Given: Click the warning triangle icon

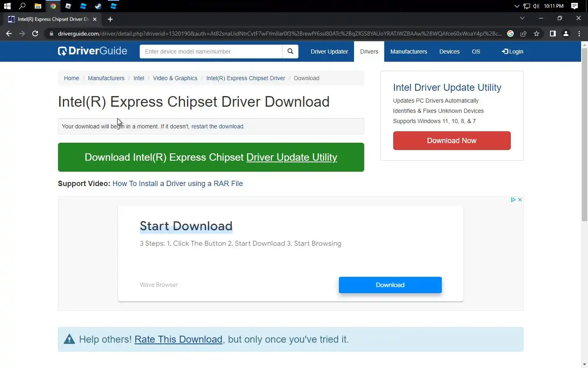Looking at the screenshot, I should coord(69,339).
